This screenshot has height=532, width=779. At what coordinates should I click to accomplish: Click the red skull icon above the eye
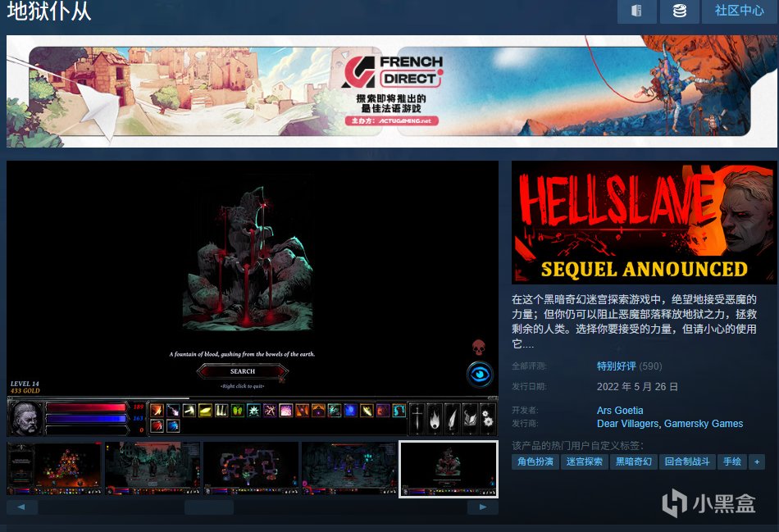(478, 348)
